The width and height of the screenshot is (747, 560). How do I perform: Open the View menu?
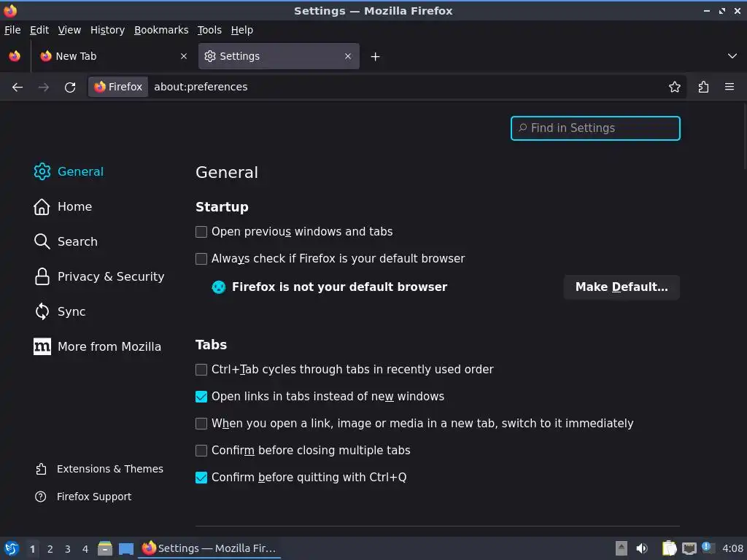69,30
